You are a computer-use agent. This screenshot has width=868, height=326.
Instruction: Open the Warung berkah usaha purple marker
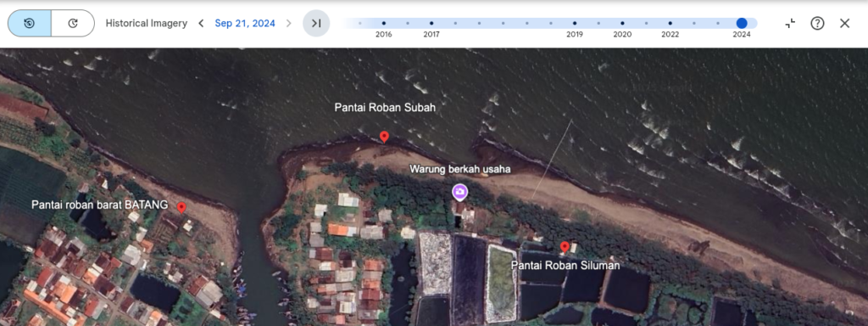tap(460, 192)
